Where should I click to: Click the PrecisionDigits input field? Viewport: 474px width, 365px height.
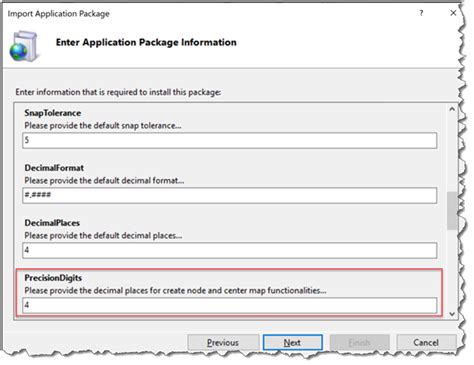[230, 305]
